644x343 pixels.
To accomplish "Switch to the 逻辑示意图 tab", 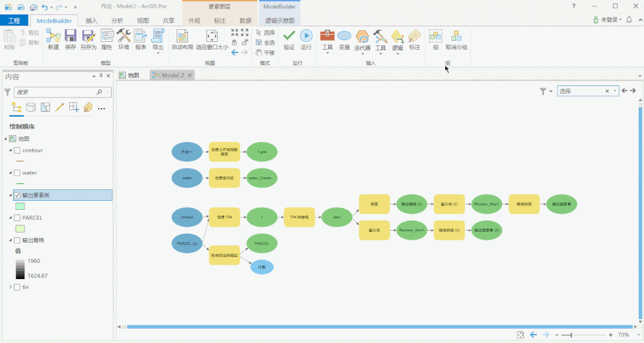I will pos(280,20).
